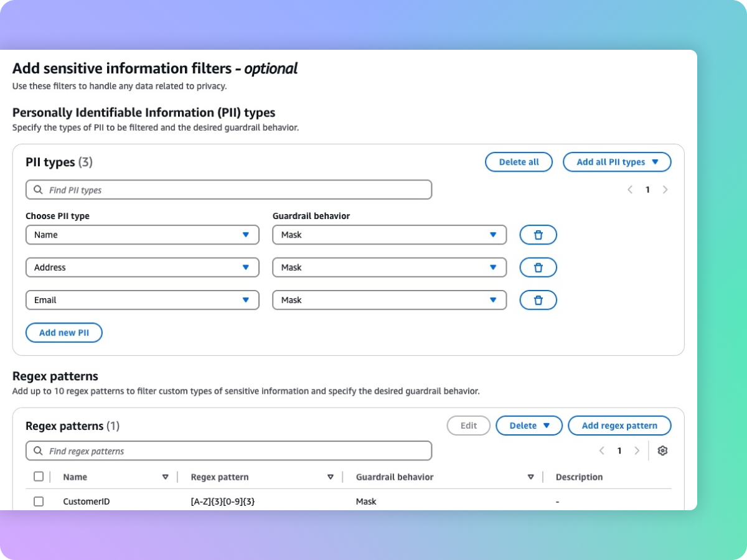Go to previous page of regex patterns
This screenshot has height=560, width=747.
tap(601, 451)
